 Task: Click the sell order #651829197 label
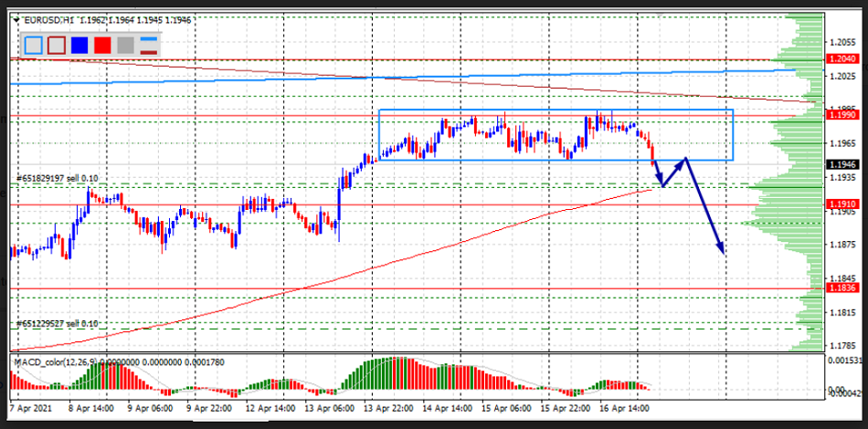[57, 179]
